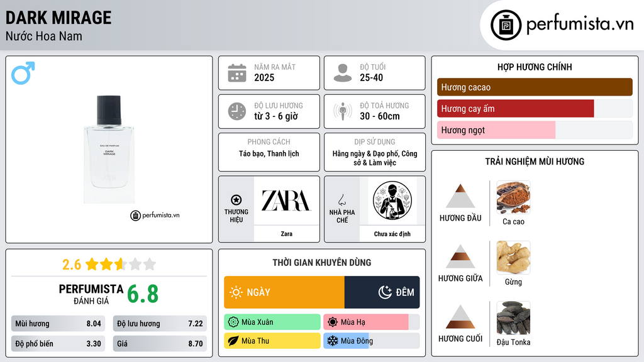Screen dimensions: 644x362
Task: Click the sun icon beside Mùa Hạ
Action: (333, 322)
